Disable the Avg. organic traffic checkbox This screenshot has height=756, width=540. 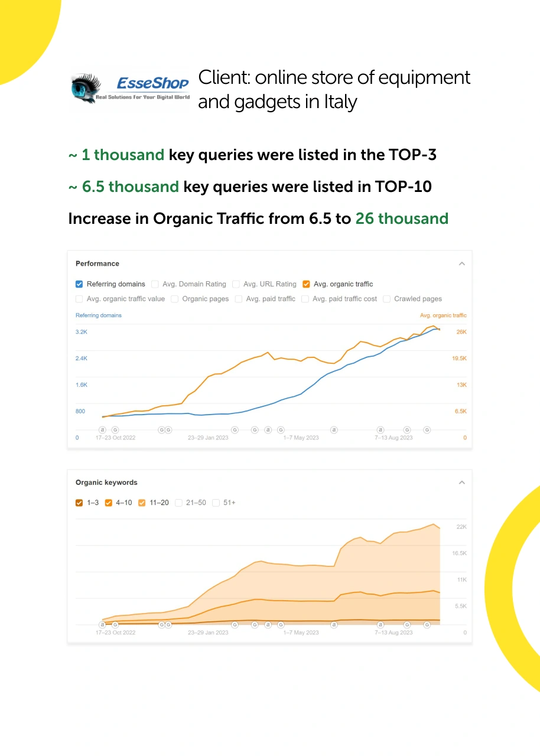coord(306,284)
